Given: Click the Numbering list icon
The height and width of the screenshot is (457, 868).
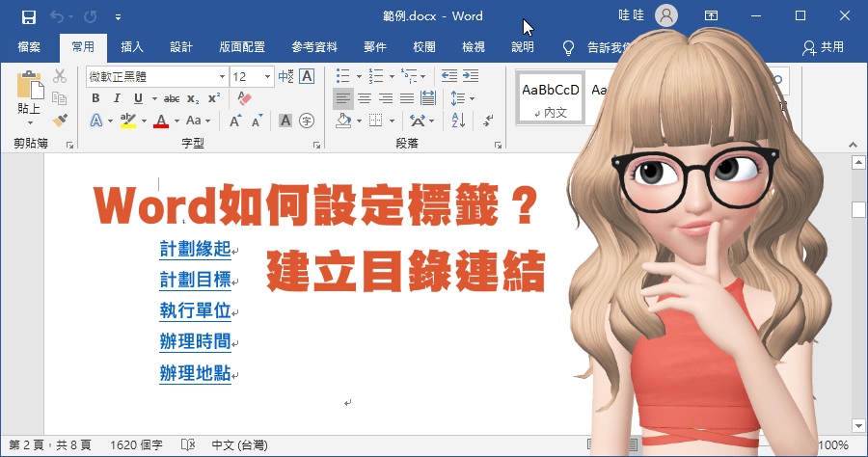Looking at the screenshot, I should click(x=376, y=76).
